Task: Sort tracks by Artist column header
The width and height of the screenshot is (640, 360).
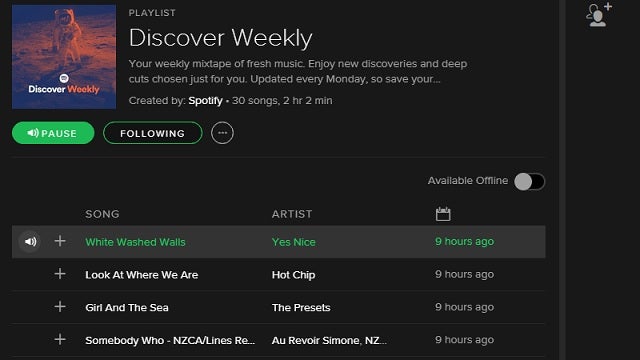Action: [292, 214]
